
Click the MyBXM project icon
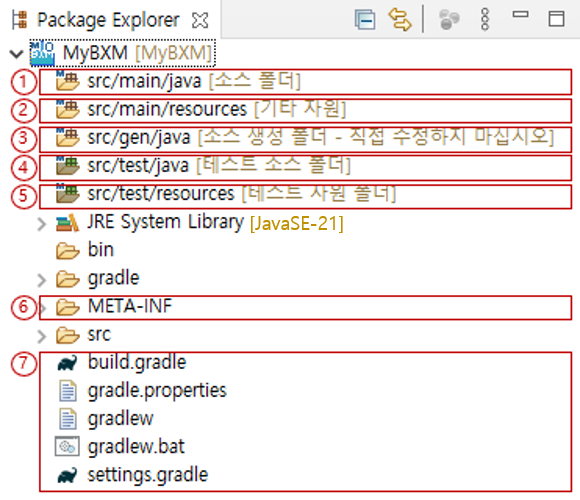pos(42,54)
